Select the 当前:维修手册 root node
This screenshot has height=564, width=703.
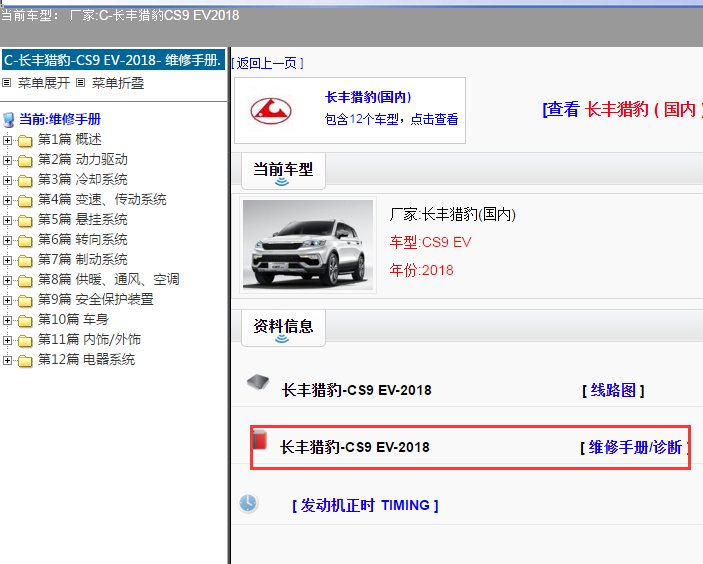click(x=60, y=120)
